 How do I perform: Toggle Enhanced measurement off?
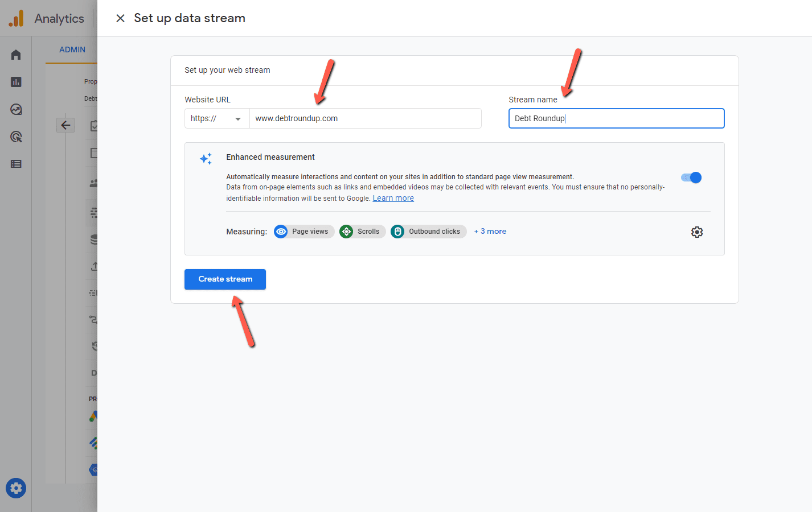coord(690,177)
